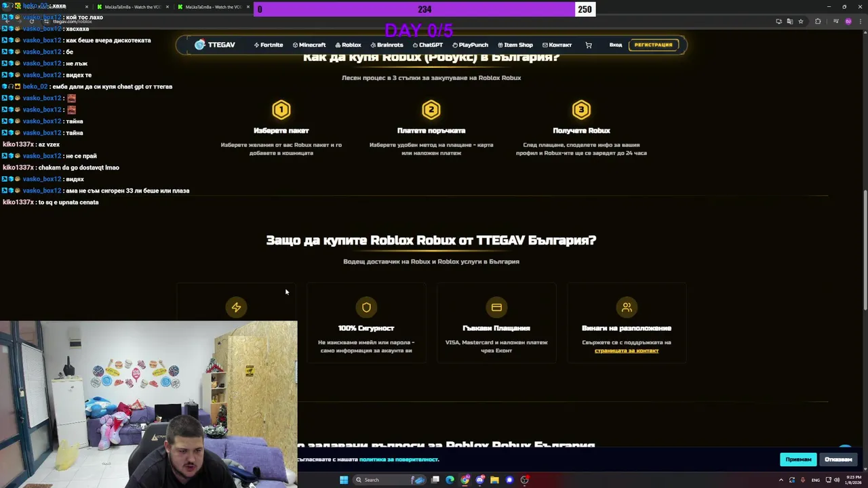This screenshot has height=488, width=868.
Task: Click the step 1 hexagon icon
Action: coord(281,109)
